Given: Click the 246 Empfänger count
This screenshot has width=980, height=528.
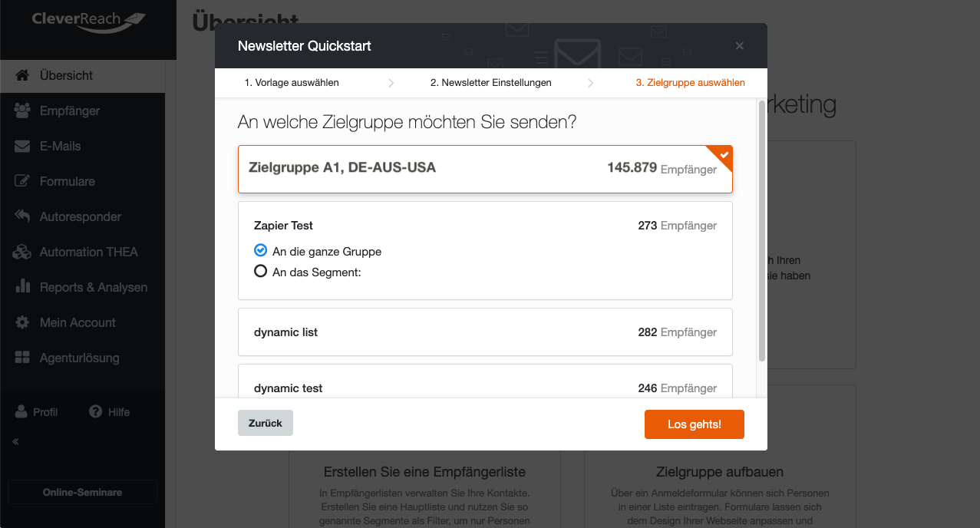Looking at the screenshot, I should coord(678,388).
